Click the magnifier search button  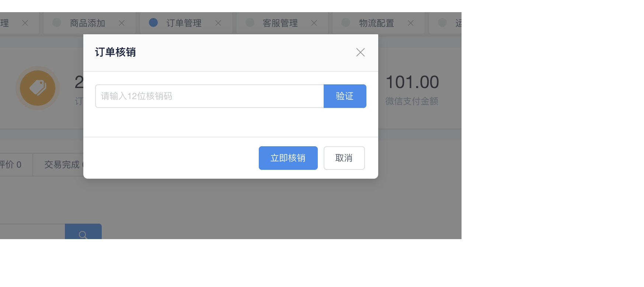[x=83, y=233]
